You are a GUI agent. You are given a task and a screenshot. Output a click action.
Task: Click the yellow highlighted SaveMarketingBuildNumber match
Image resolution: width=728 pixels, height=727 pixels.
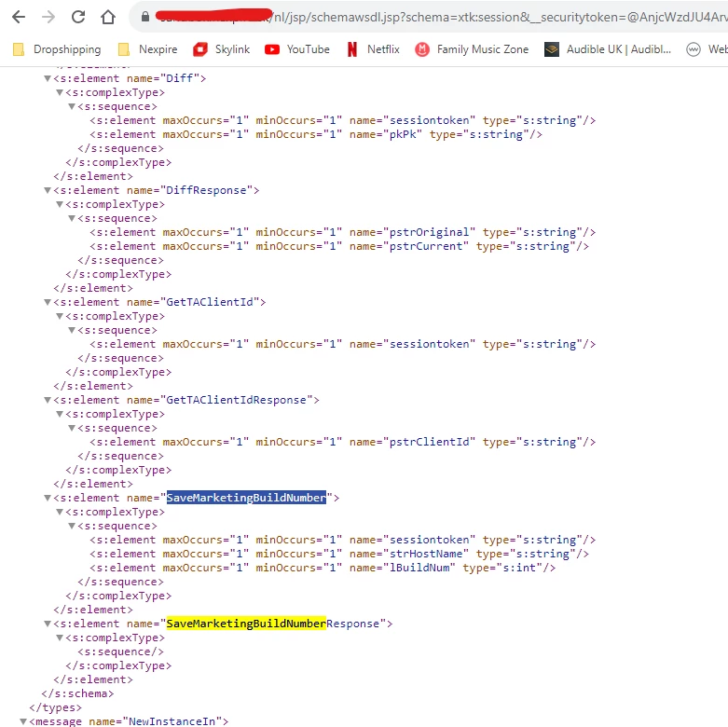246,624
